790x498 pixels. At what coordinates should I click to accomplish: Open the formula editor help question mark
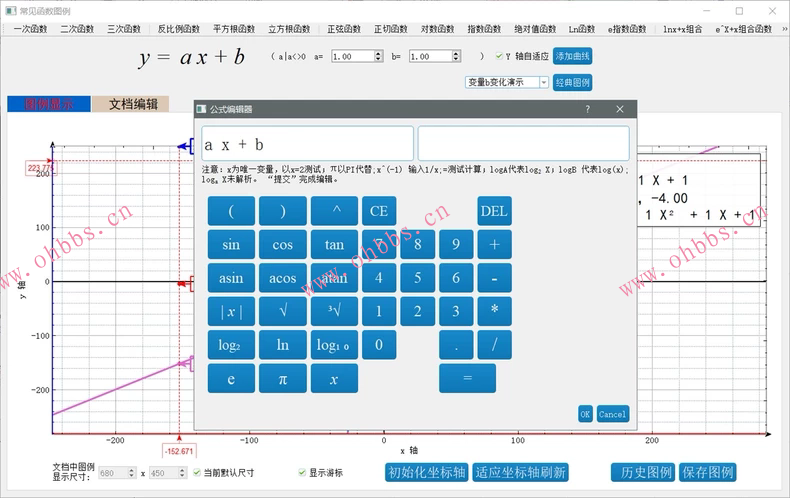coord(587,109)
